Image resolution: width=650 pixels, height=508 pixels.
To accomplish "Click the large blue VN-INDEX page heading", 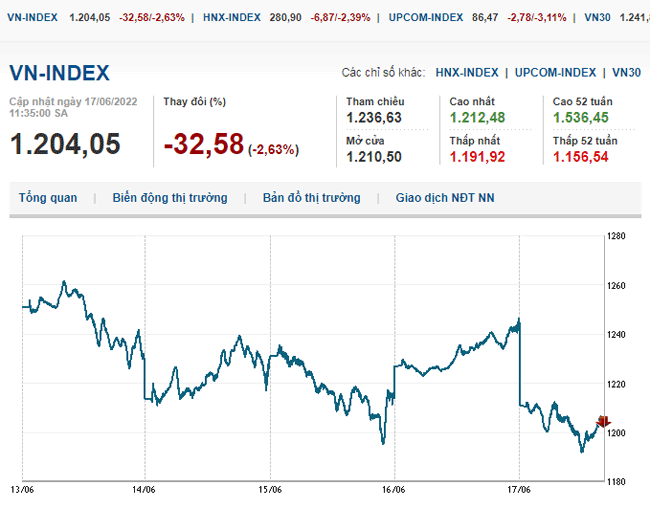I will 60,73.
